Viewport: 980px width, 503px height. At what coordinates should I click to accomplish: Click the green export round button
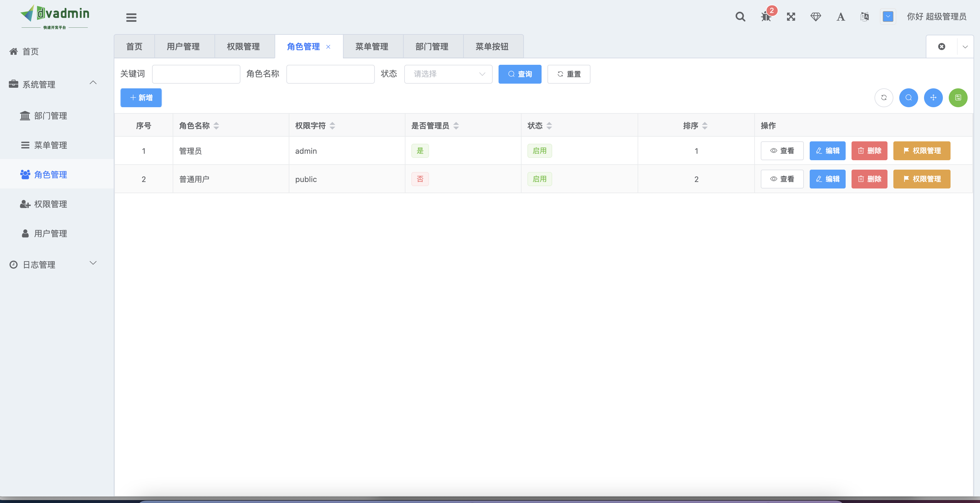(x=958, y=98)
